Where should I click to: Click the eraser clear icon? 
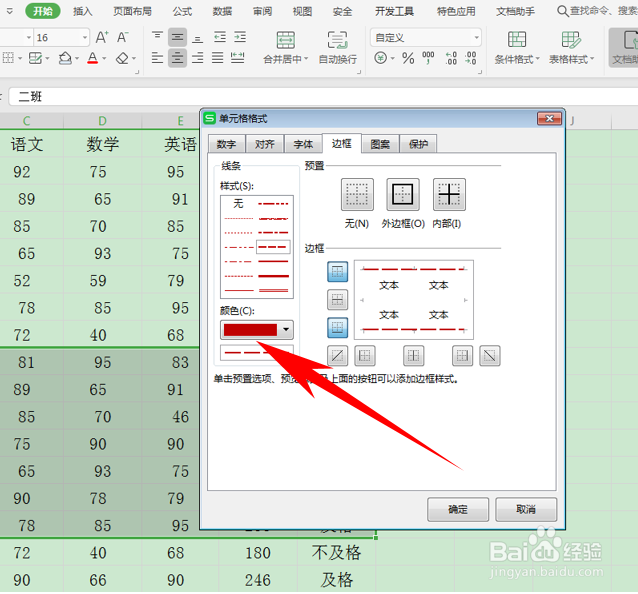(122, 58)
